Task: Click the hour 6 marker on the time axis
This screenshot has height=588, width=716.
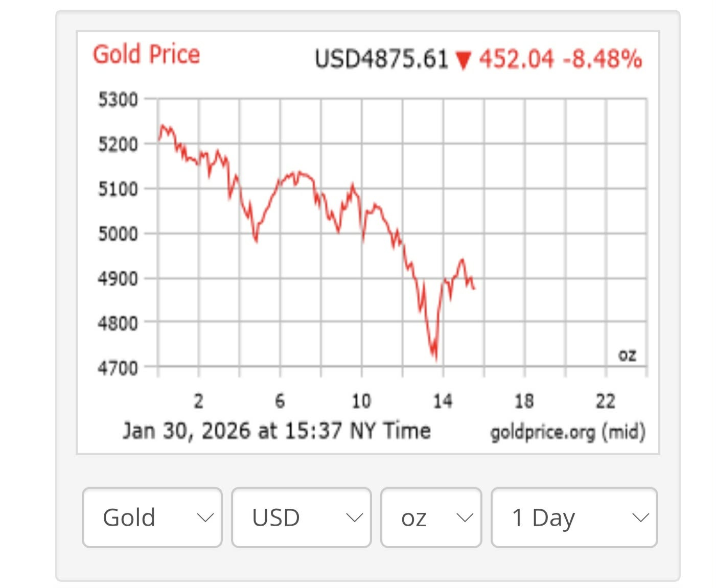Action: tap(280, 402)
